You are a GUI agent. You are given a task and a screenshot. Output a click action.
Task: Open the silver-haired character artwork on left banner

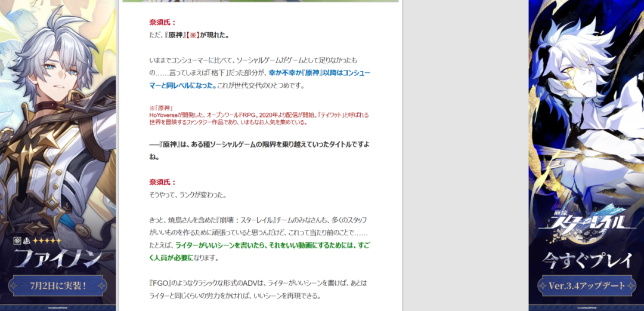tap(57, 119)
